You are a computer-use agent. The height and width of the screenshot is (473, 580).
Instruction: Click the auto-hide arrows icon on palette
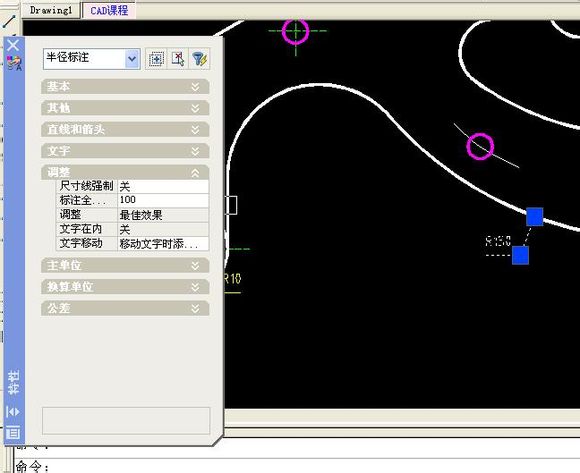[x=13, y=412]
